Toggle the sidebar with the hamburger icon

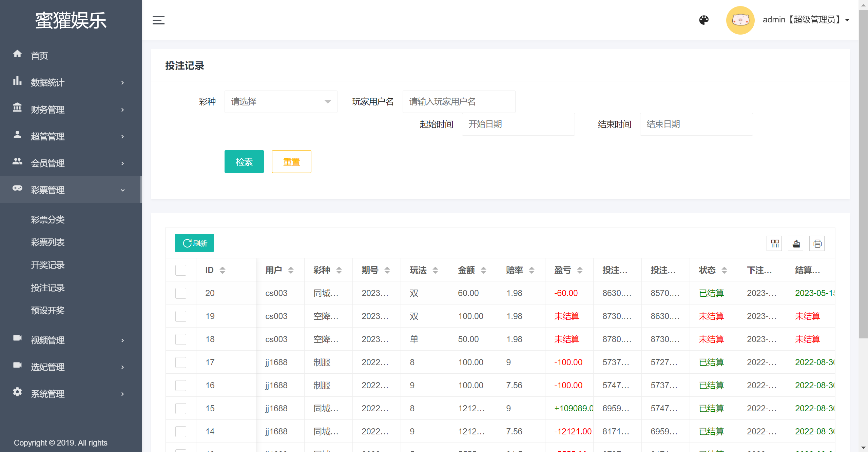tap(158, 20)
